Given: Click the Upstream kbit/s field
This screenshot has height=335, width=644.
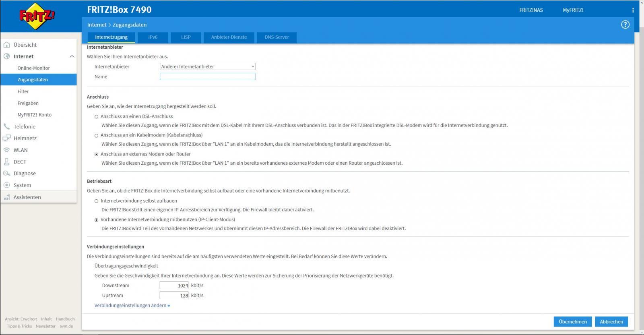Looking at the screenshot, I should tap(174, 296).
